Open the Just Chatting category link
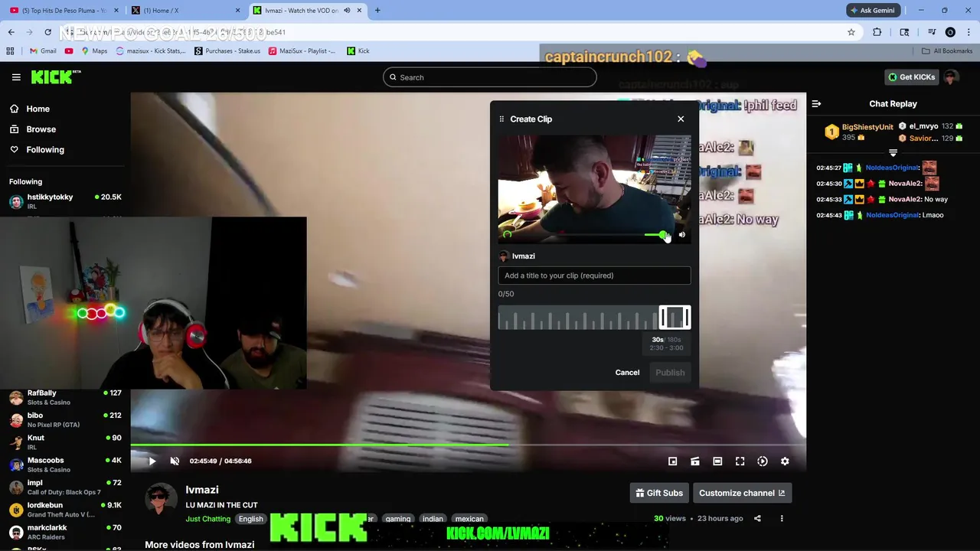The height and width of the screenshot is (551, 980). [207, 519]
